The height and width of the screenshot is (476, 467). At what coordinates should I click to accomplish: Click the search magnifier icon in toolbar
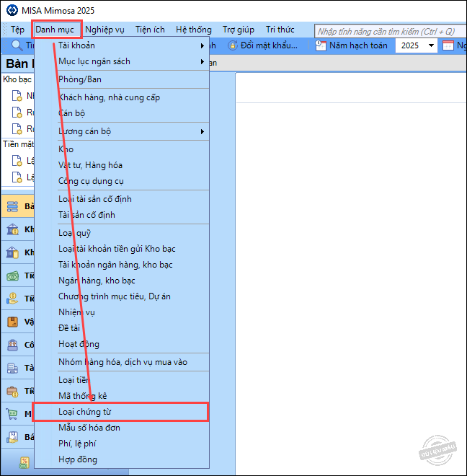17,45
